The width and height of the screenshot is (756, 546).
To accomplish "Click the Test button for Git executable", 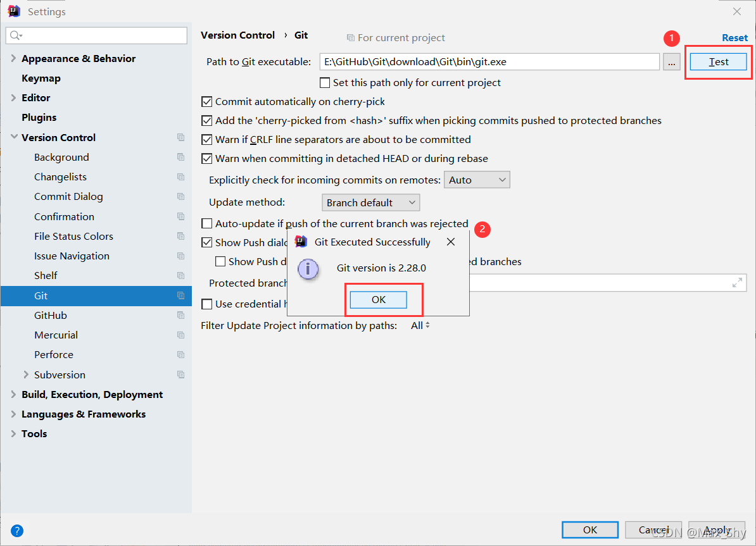I will tap(719, 61).
